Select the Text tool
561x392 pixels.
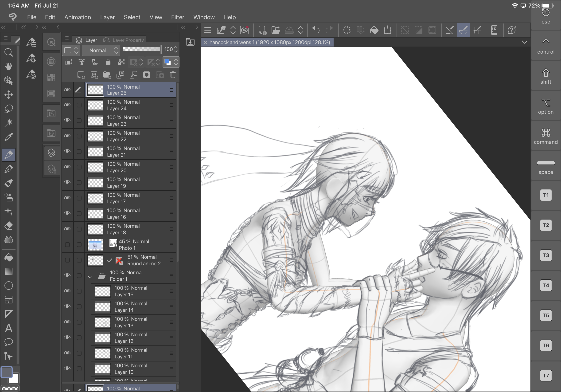9,328
